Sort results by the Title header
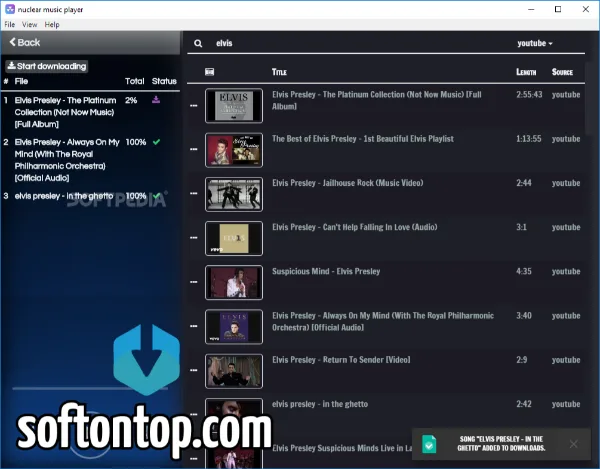Image resolution: width=600 pixels, height=469 pixels. coord(279,72)
